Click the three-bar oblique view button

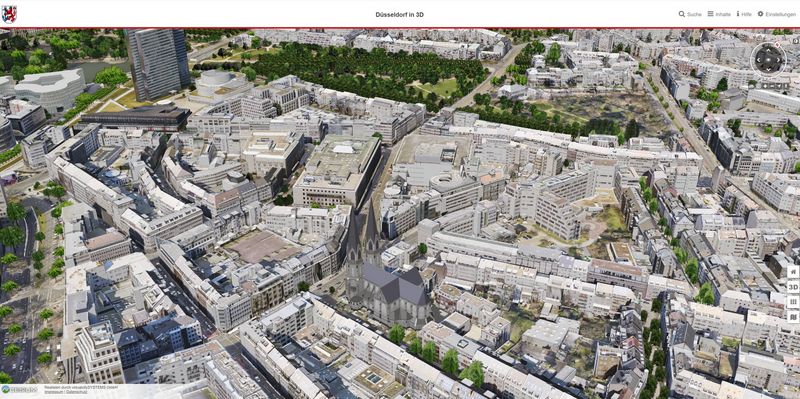coord(793,302)
